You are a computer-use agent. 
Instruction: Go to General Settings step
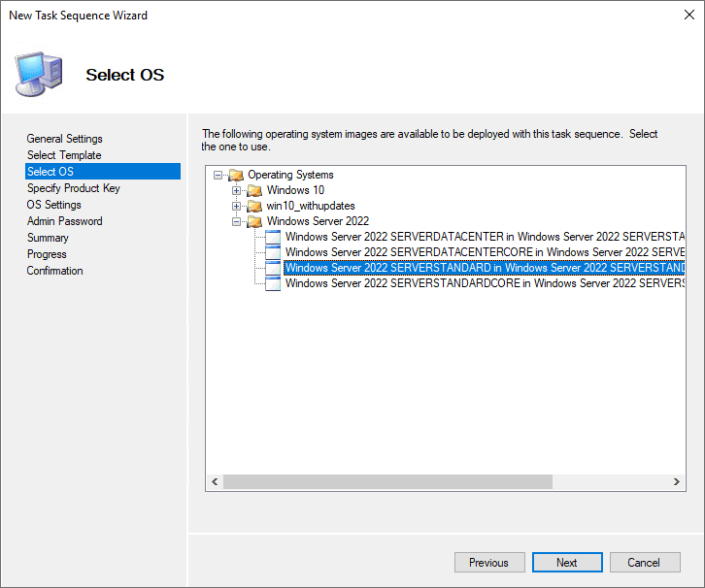click(x=65, y=139)
